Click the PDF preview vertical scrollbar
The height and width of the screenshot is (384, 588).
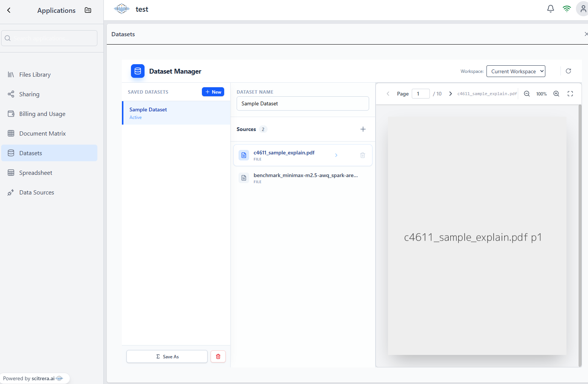coord(580,236)
